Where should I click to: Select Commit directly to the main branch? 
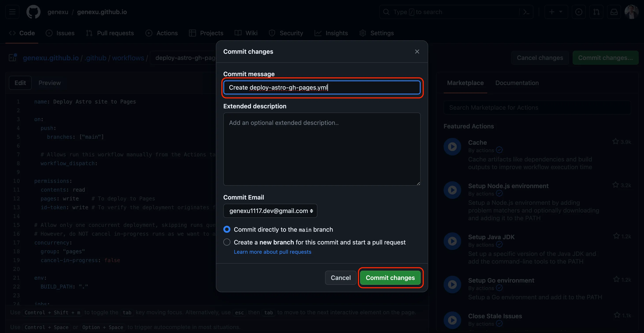pyautogui.click(x=227, y=229)
